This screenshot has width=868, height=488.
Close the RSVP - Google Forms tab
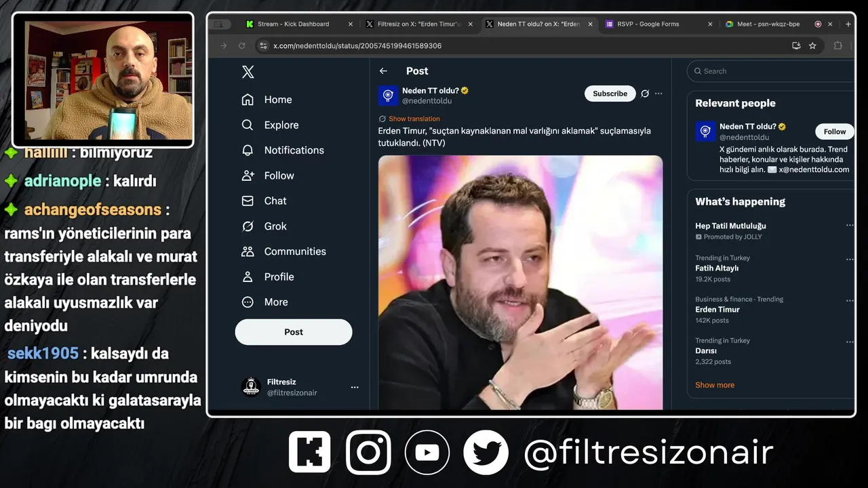point(710,24)
